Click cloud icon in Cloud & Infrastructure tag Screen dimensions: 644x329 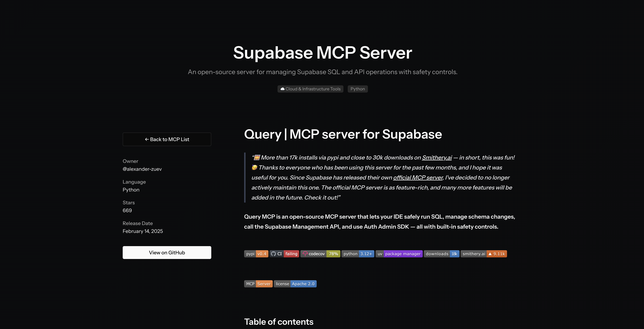tap(282, 89)
